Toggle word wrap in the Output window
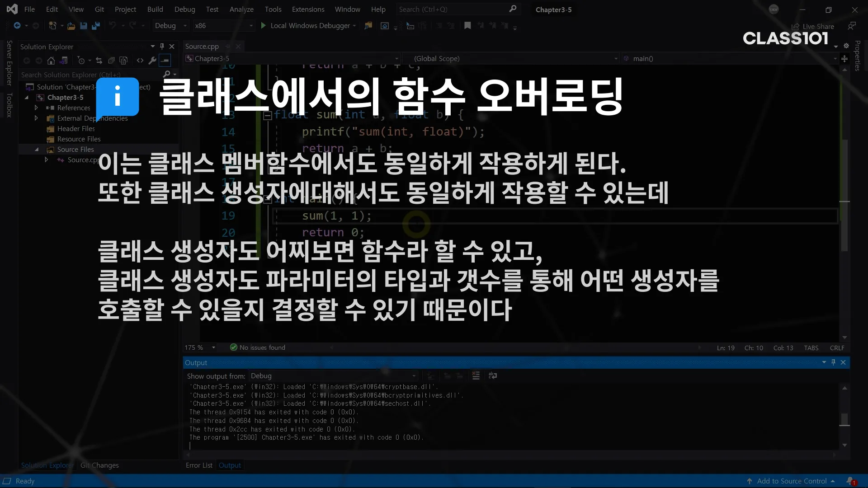 (x=493, y=375)
